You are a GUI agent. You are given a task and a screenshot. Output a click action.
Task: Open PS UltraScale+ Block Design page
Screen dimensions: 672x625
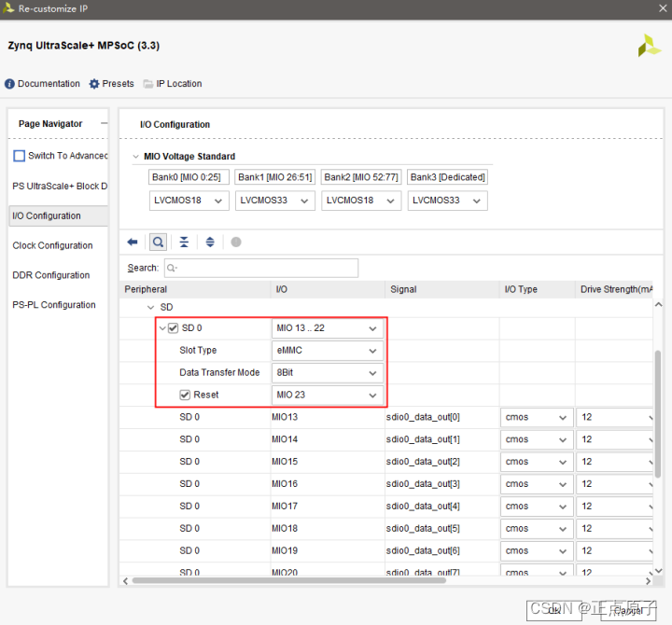click(60, 186)
